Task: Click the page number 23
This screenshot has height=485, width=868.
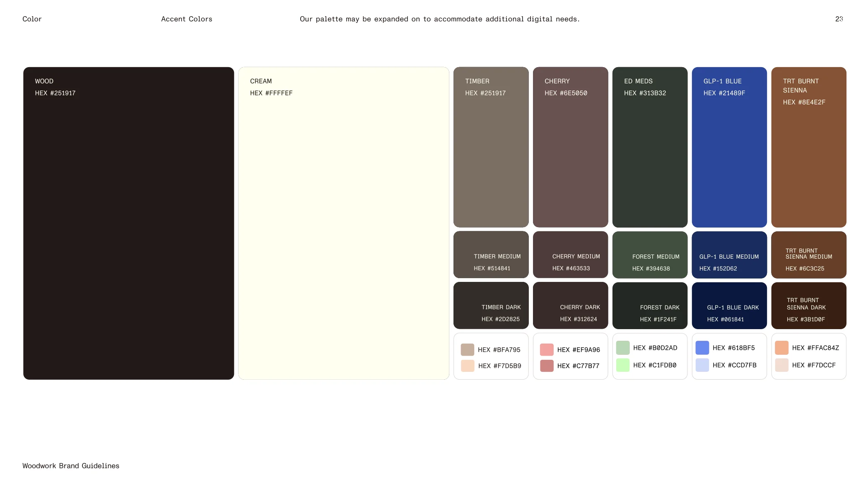Action: pos(839,19)
